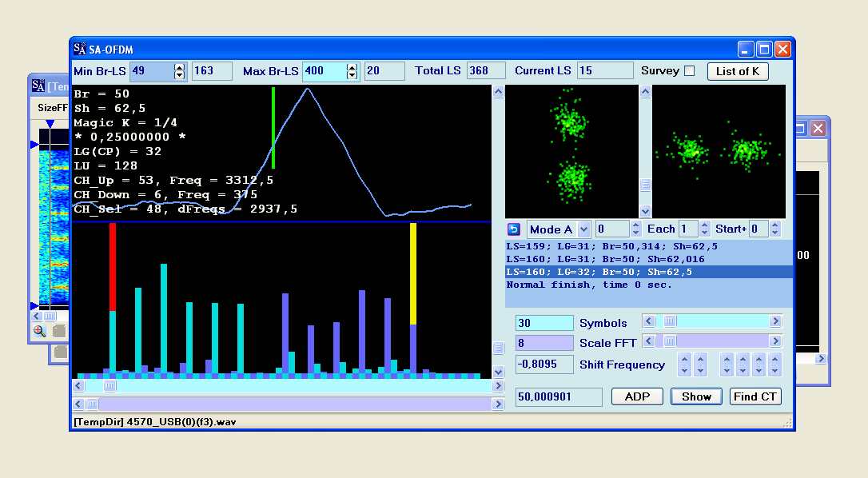
Task: Click the first Shift Frequency spinner
Action: (685, 364)
